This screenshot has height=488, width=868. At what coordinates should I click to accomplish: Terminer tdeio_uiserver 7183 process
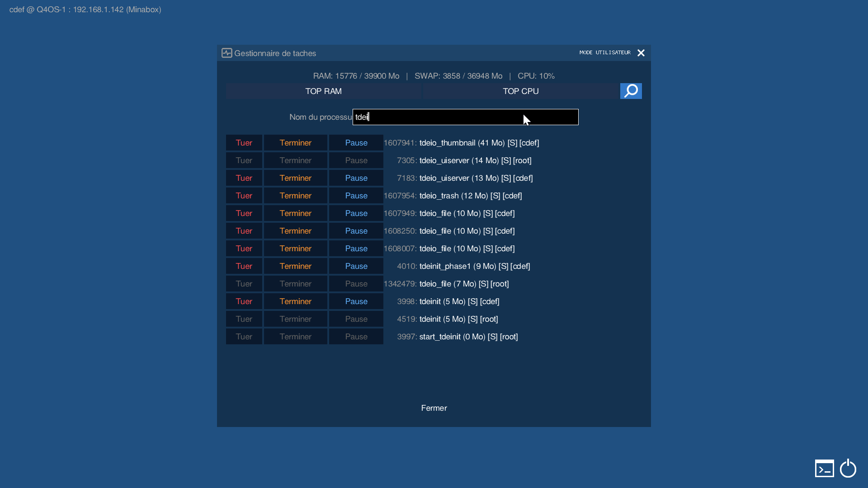click(296, 178)
